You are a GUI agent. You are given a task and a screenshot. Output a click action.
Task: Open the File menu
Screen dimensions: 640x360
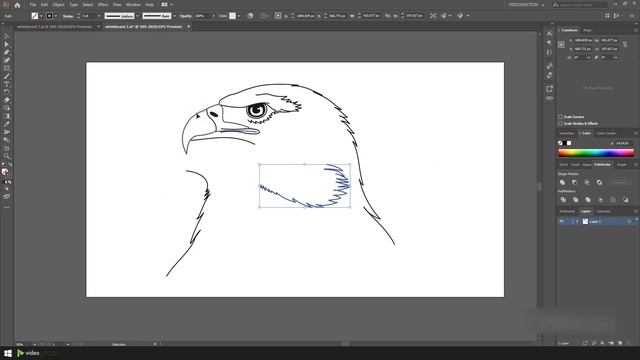(33, 5)
